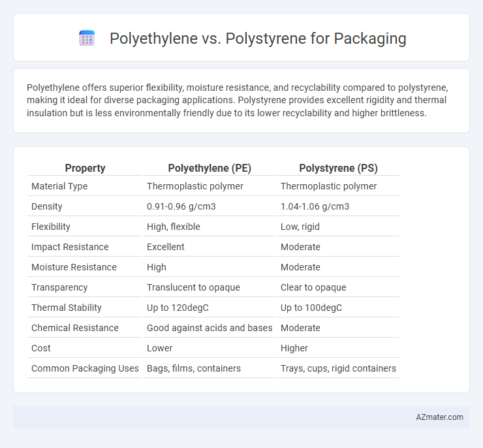
Task: Click the High moisture resistance cell
Action: coord(157,267)
